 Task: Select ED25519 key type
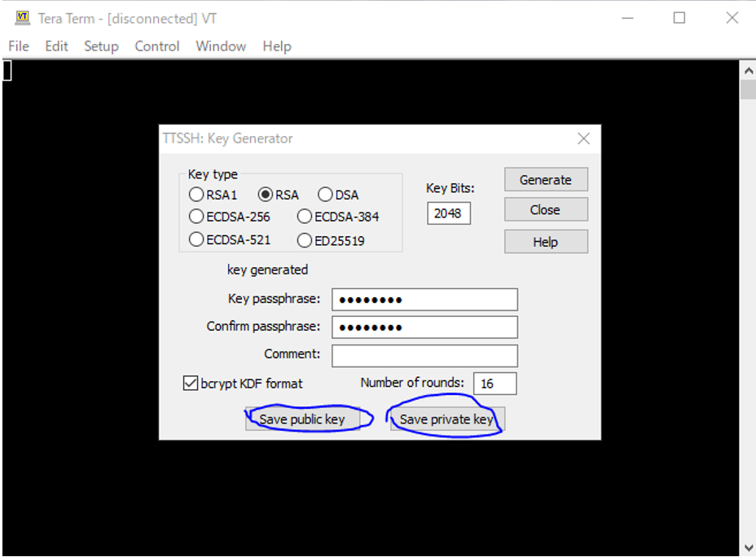click(x=305, y=240)
